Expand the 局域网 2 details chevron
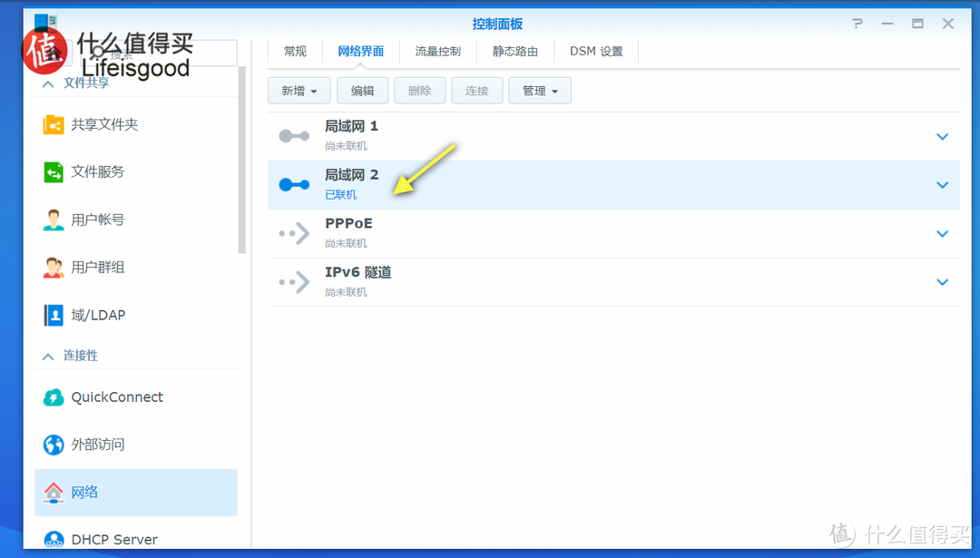The image size is (980, 558). coord(942,185)
